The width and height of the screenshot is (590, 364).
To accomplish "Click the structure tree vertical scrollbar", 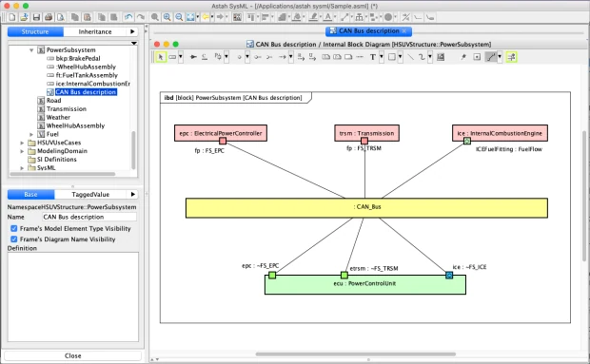I will pyautogui.click(x=133, y=150).
